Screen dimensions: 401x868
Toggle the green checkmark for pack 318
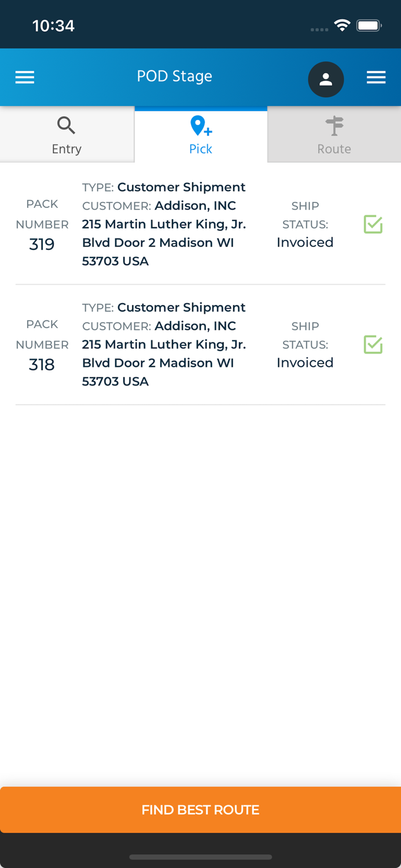(x=373, y=345)
